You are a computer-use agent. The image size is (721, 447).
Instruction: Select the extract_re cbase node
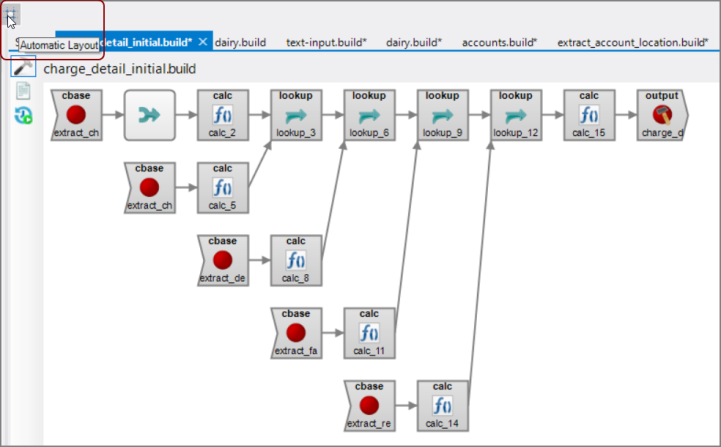coord(369,405)
